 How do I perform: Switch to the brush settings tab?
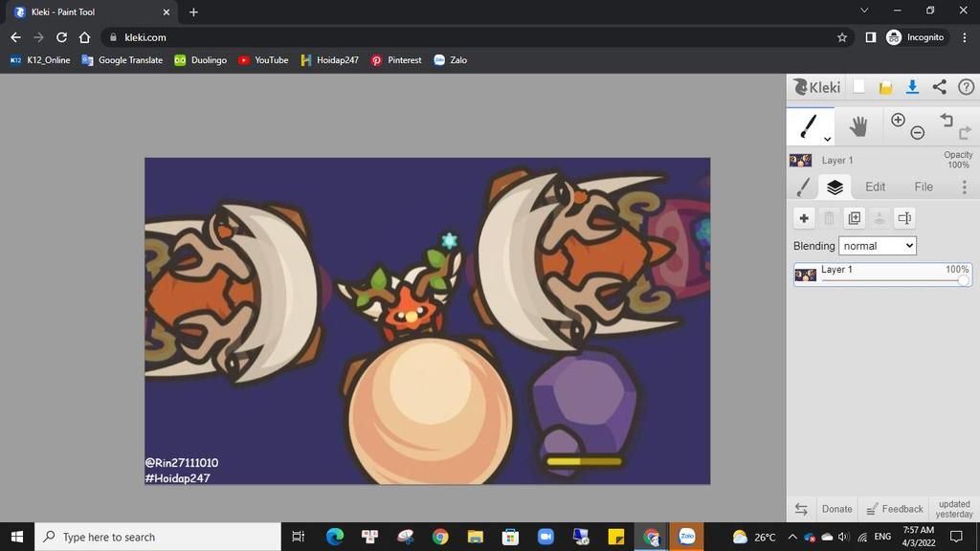pyautogui.click(x=803, y=187)
